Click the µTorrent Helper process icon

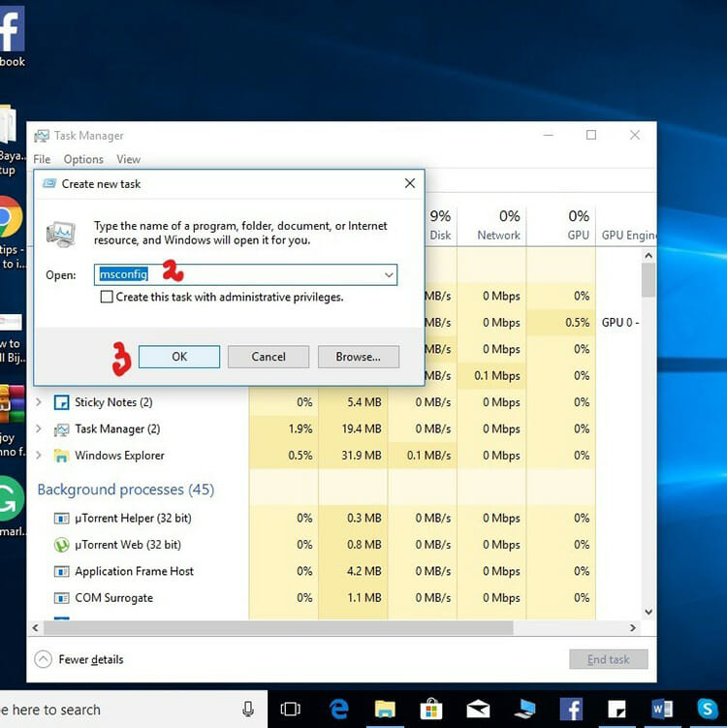click(x=61, y=519)
